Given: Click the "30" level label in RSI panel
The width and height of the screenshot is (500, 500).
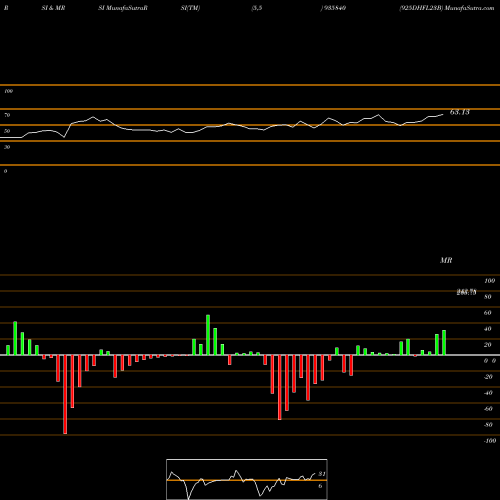Looking at the screenshot, I should pyautogui.click(x=7, y=147).
